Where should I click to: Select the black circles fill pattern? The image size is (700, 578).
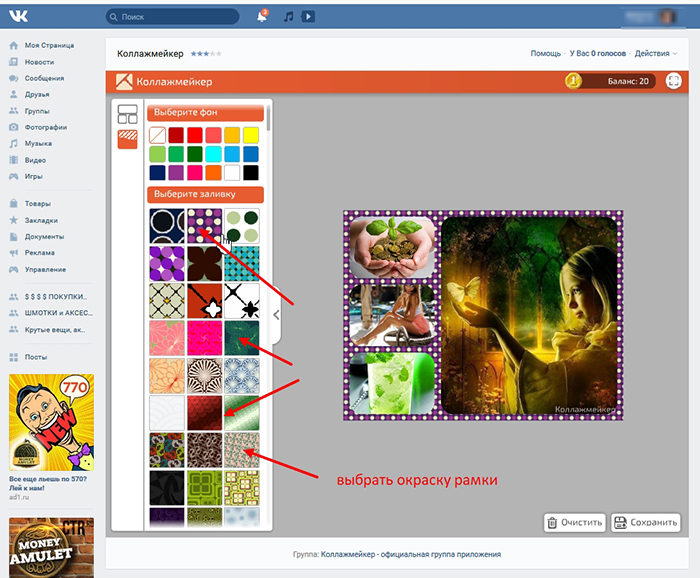(x=167, y=226)
